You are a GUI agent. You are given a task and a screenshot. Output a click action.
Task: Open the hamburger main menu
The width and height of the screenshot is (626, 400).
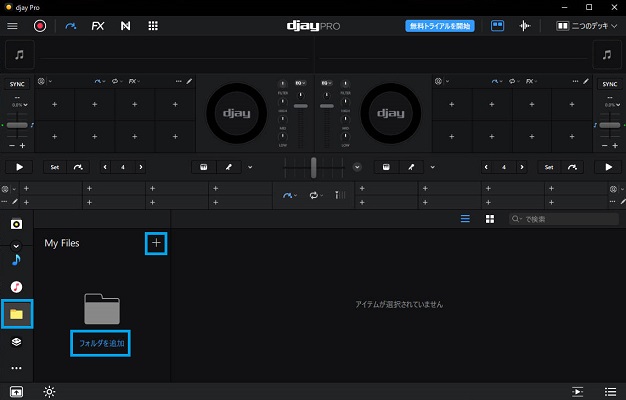(x=12, y=26)
